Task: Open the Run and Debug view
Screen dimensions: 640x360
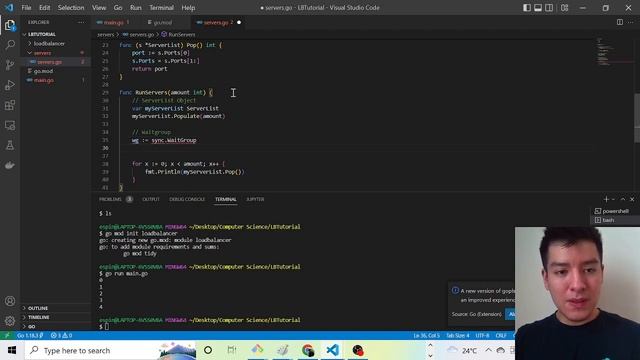Action: 10,85
